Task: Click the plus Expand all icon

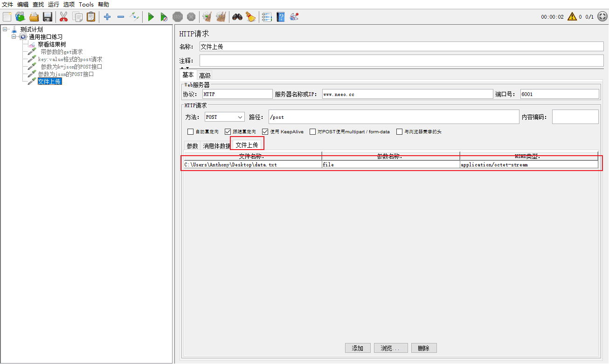Action: pyautogui.click(x=107, y=17)
